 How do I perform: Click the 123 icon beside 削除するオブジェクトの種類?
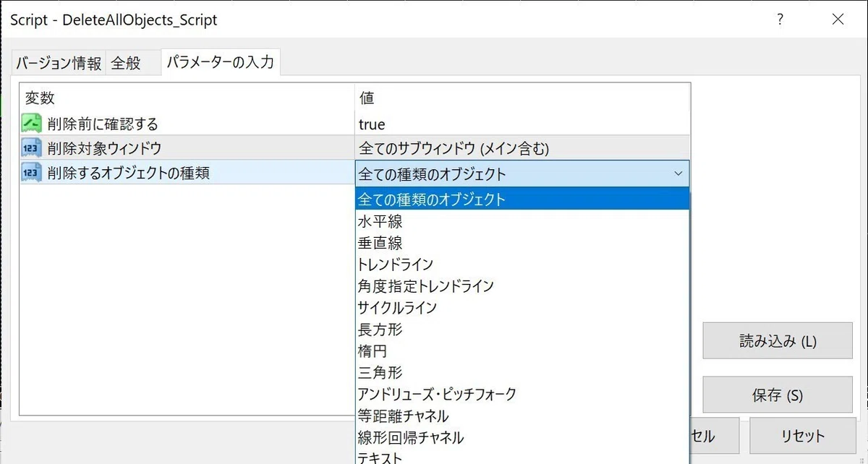31,173
